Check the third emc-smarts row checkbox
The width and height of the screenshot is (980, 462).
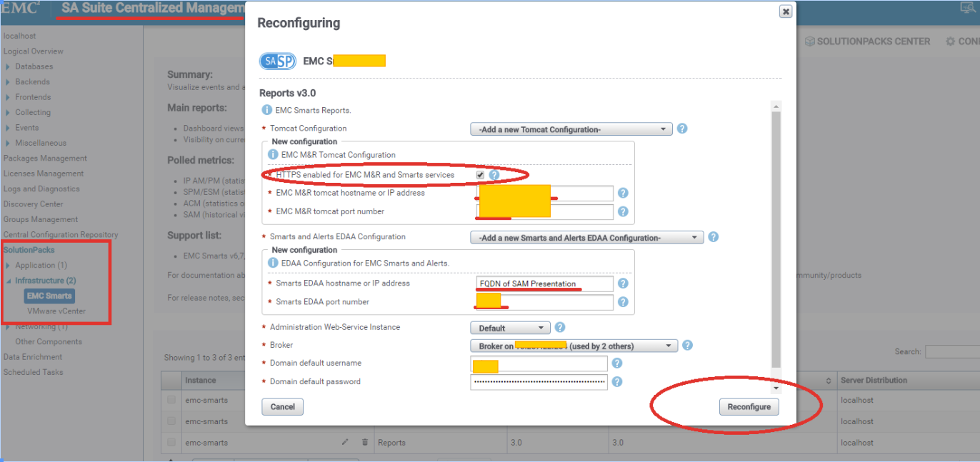point(171,443)
